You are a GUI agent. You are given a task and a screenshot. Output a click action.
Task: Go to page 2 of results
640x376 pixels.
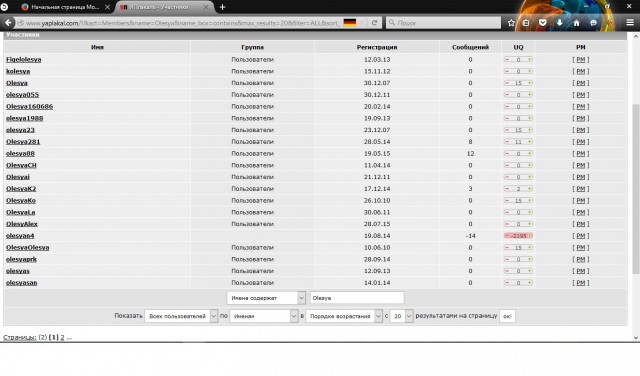tap(62, 337)
